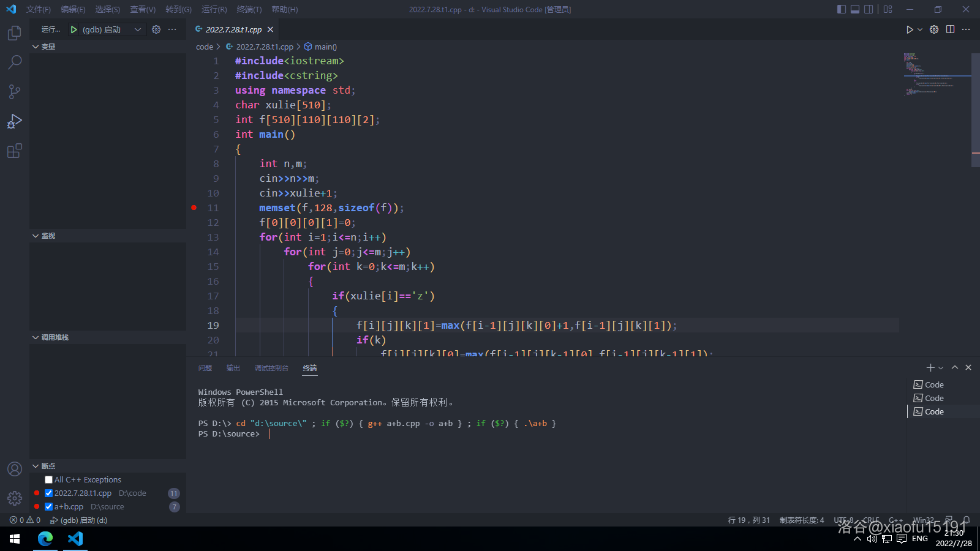Run code with editor play button

(910, 29)
